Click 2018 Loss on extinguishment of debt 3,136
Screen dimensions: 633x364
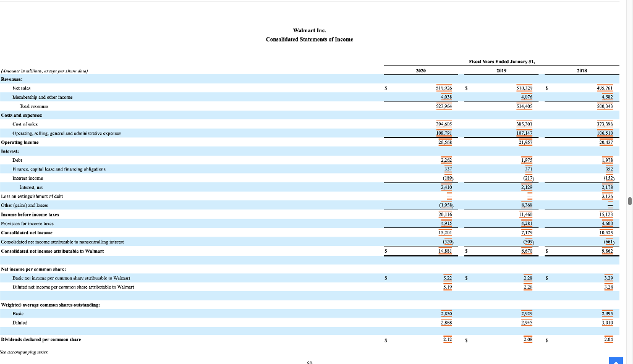pyautogui.click(x=607, y=197)
